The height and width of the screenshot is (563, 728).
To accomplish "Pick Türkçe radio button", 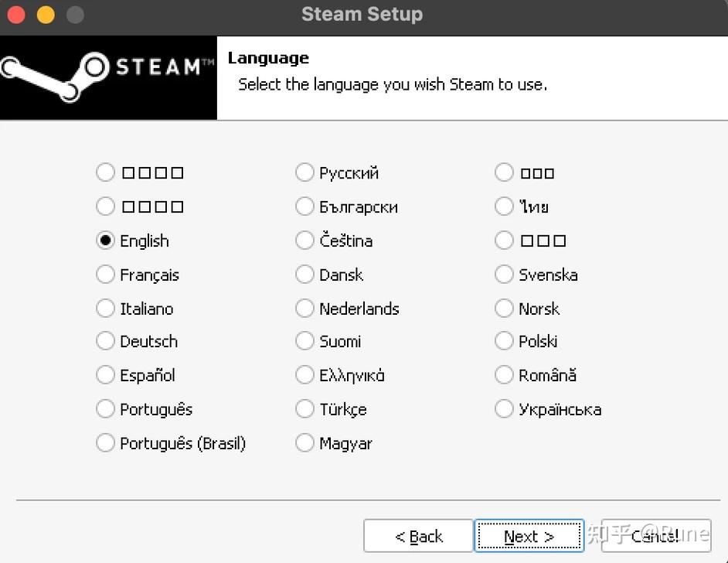I will point(305,409).
